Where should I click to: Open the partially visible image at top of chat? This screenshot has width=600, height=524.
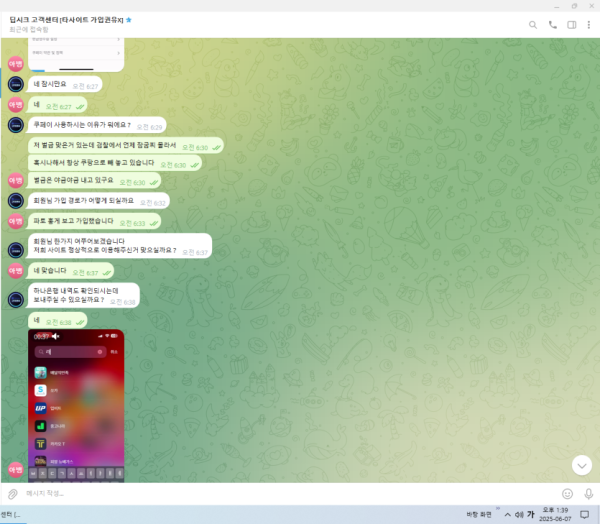click(76, 55)
